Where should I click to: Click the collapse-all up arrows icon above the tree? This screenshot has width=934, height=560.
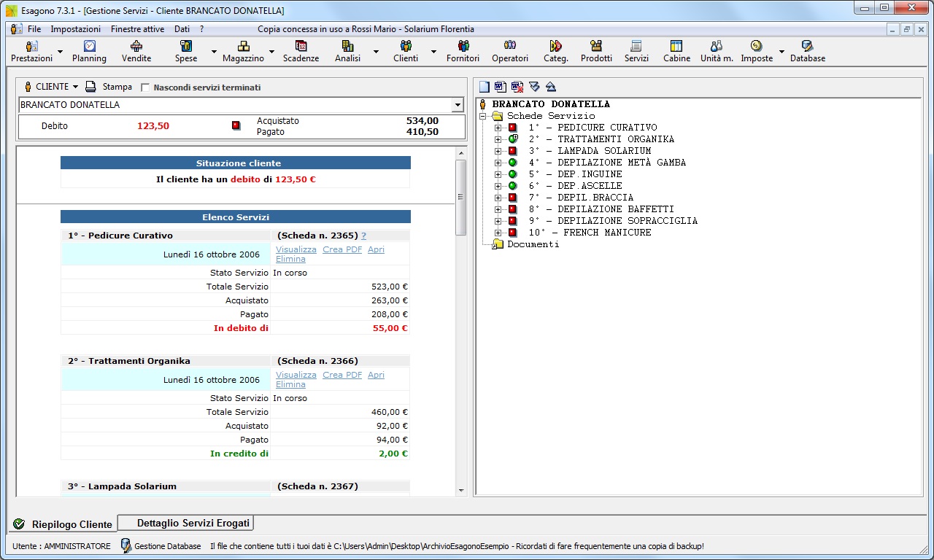click(x=551, y=87)
